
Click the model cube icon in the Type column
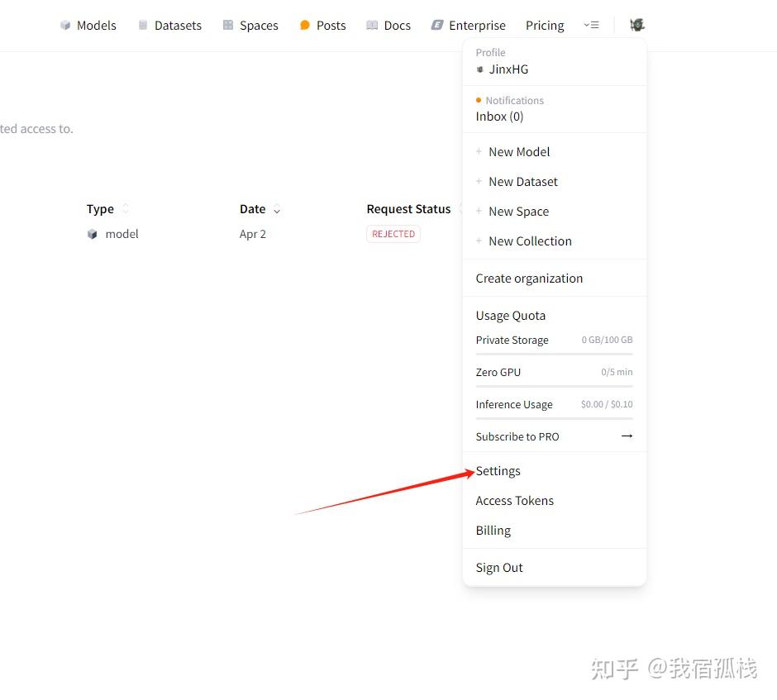tap(93, 234)
